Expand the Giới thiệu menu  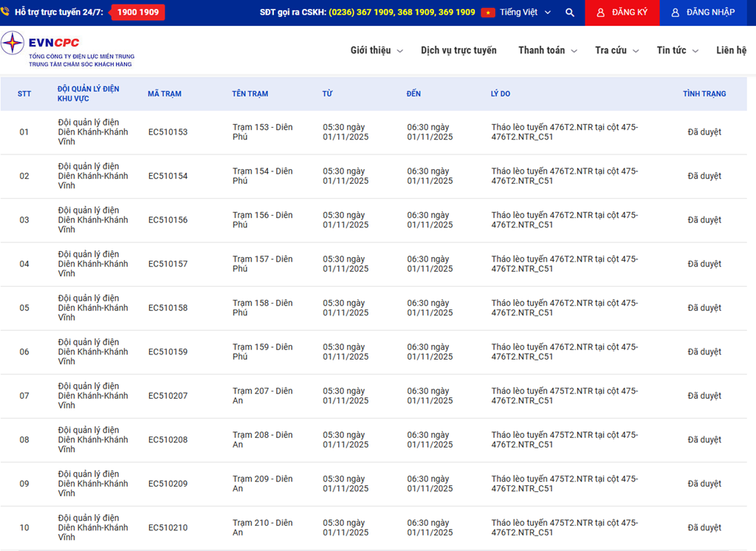coord(377,50)
